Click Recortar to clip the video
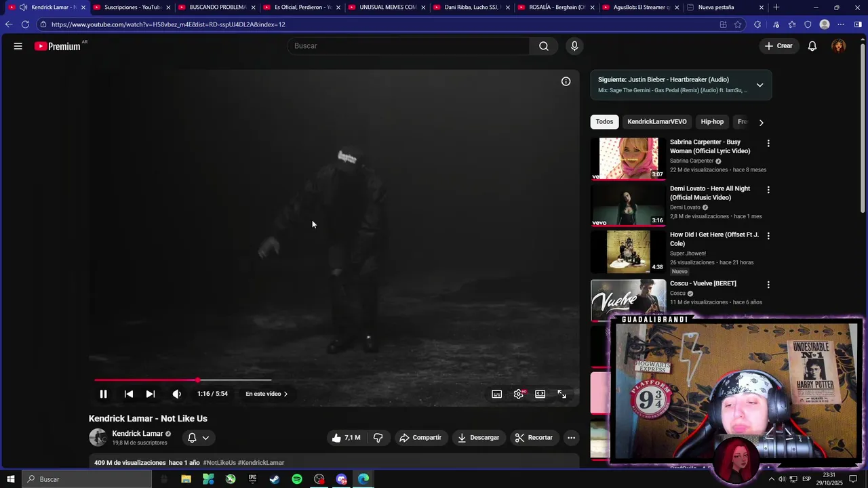 pyautogui.click(x=534, y=438)
